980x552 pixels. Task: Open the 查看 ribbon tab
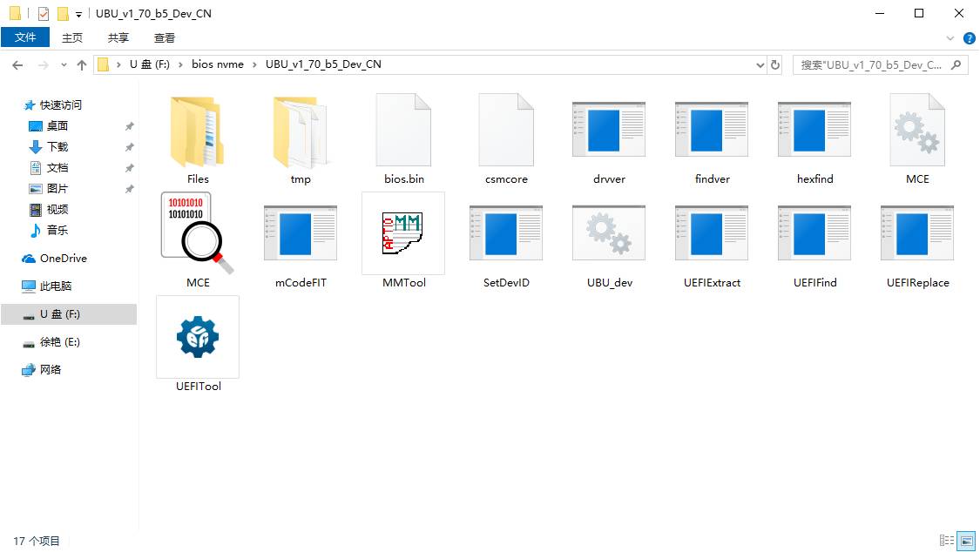coord(165,38)
